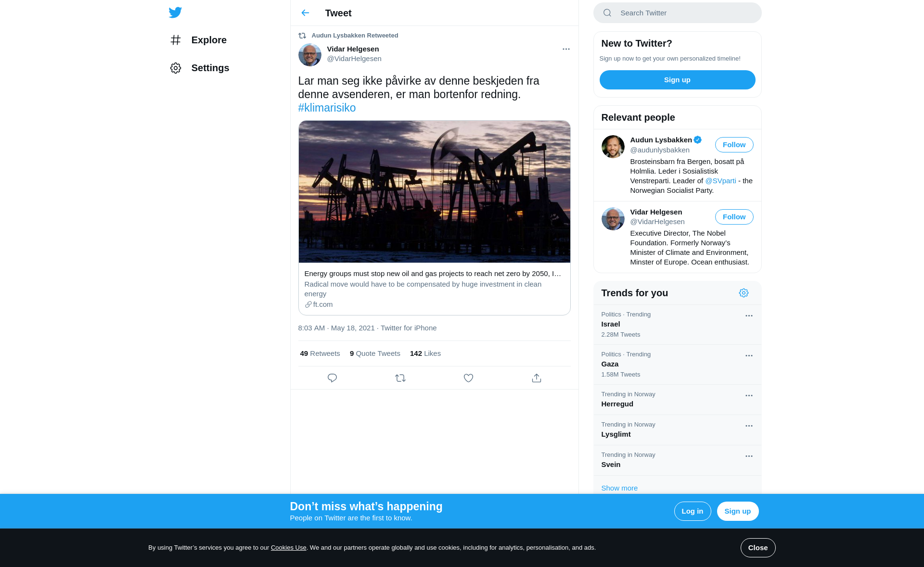Image resolution: width=924 pixels, height=567 pixels.
Task: Open the tweet's more options menu
Action: pyautogui.click(x=566, y=49)
